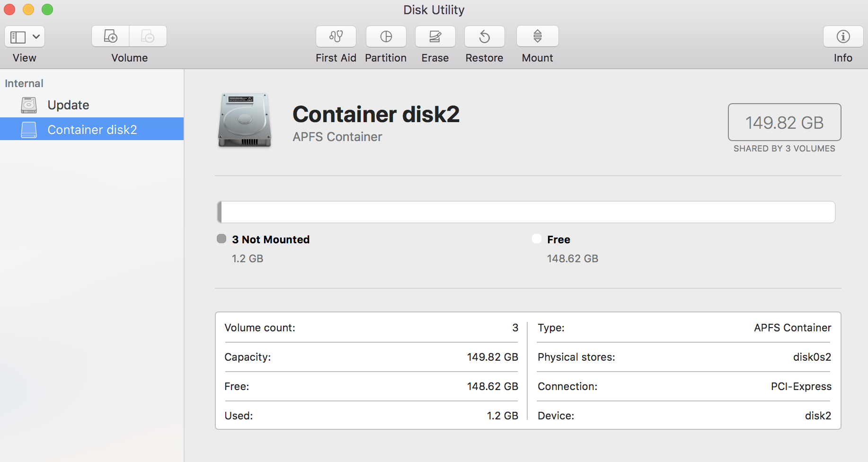868x462 pixels.
Task: Click the disk0s2 physical stores entry
Action: [812, 357]
